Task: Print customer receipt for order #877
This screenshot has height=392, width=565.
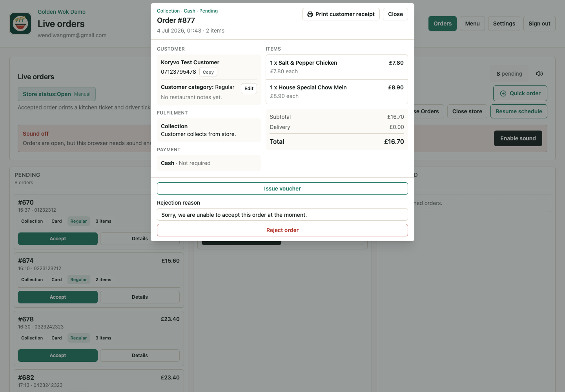Action: [x=341, y=14]
